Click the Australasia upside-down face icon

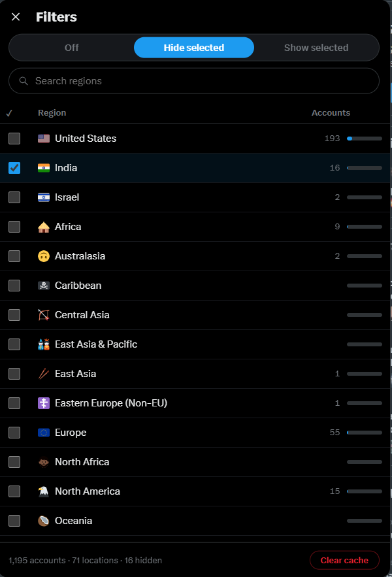pyautogui.click(x=44, y=256)
